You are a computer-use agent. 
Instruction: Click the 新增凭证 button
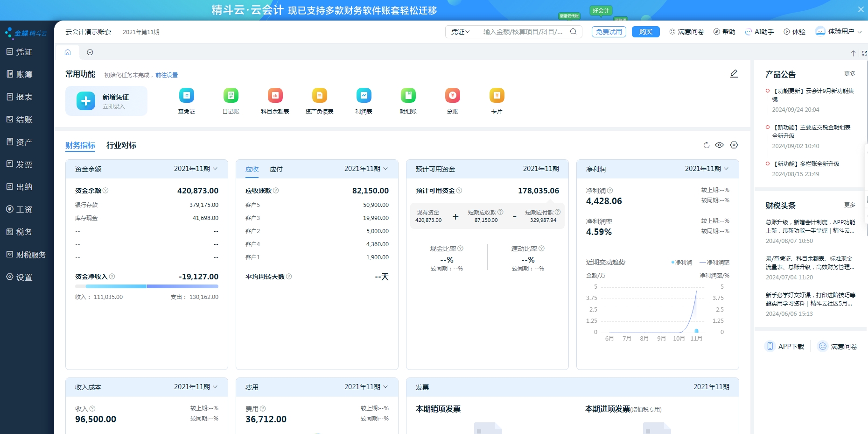[106, 100]
